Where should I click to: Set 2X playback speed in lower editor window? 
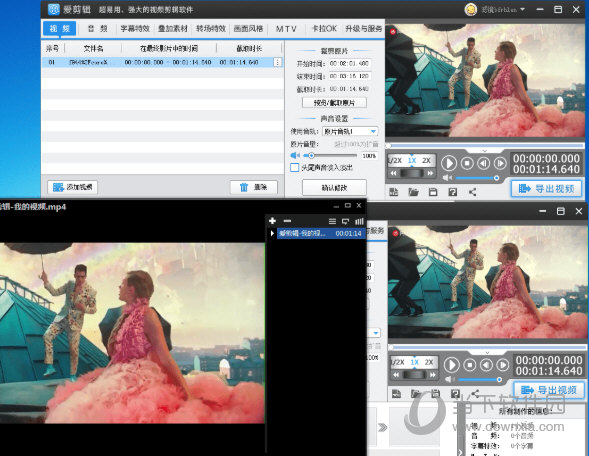[x=429, y=362]
